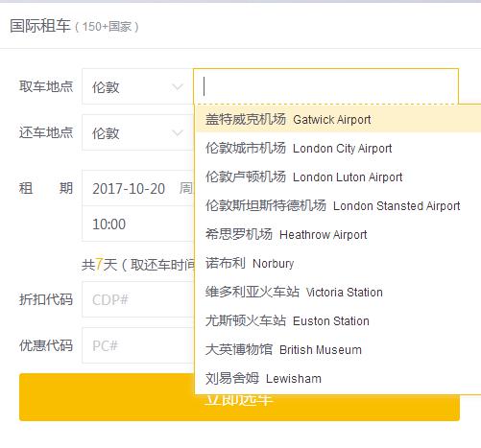Click the CDP# discount code field
The height and width of the screenshot is (448, 481).
click(x=138, y=299)
